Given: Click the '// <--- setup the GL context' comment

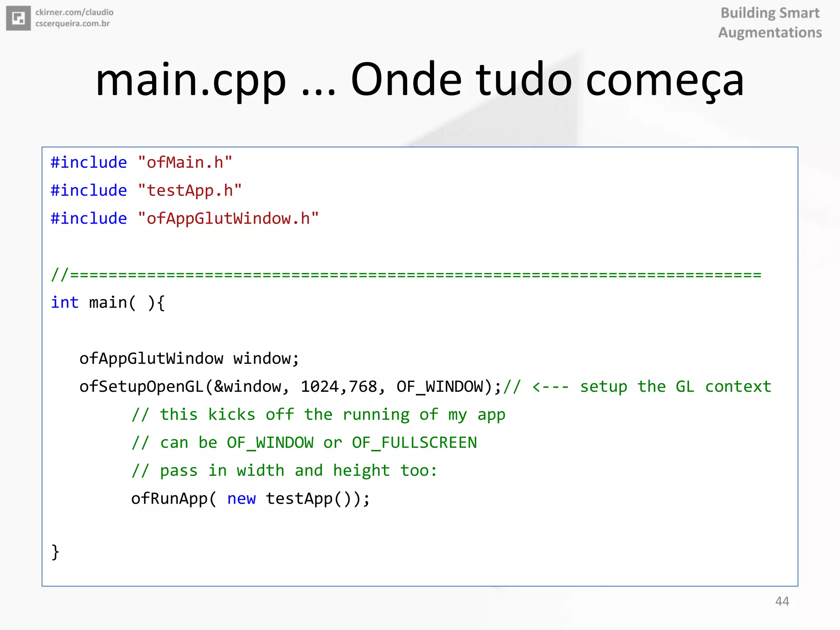Looking at the screenshot, I should pyautogui.click(x=637, y=386).
